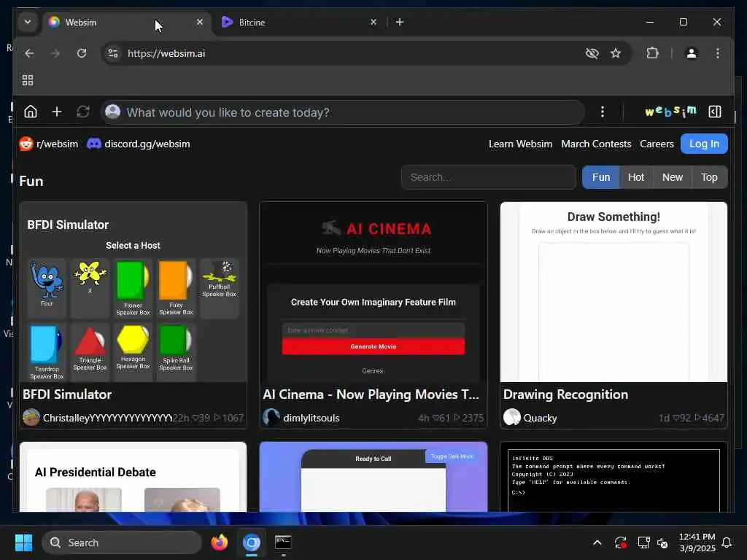747x560 pixels.
Task: Go forward in browser history
Action: pyautogui.click(x=55, y=53)
